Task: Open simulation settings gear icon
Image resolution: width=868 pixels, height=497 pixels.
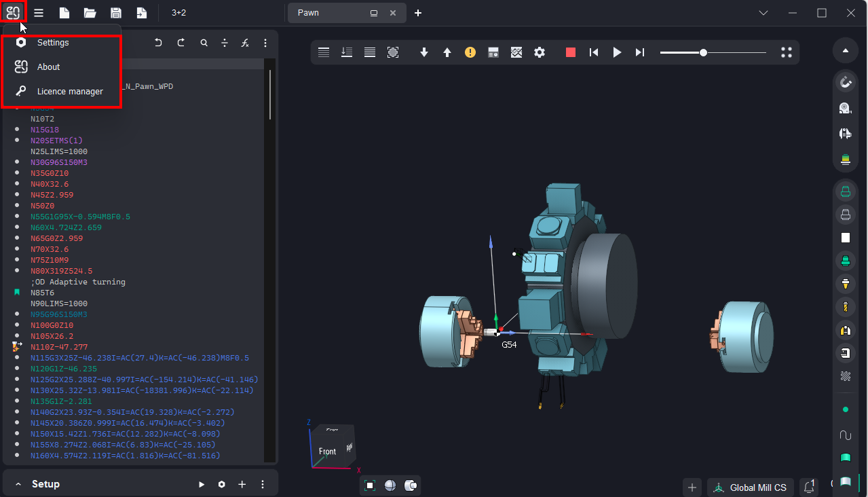Action: tap(540, 52)
